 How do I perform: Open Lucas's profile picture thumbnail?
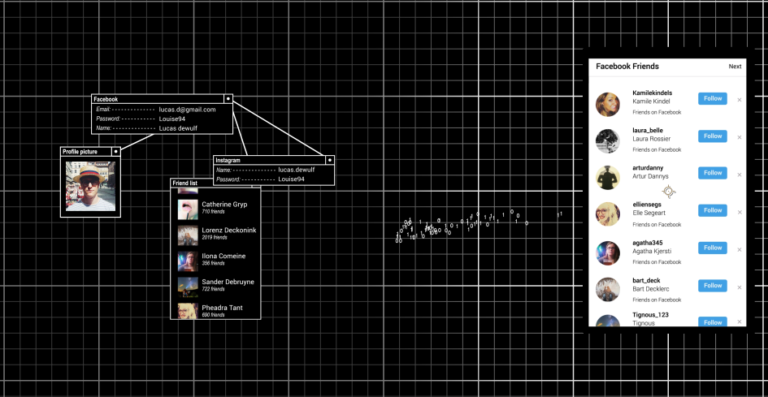click(x=91, y=186)
